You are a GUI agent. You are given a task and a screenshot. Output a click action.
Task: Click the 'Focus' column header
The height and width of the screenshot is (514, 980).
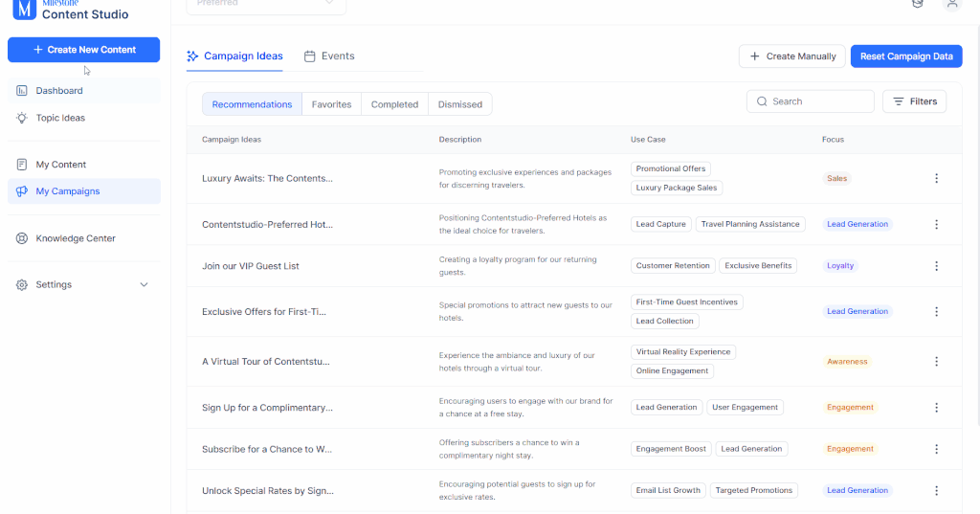click(833, 140)
